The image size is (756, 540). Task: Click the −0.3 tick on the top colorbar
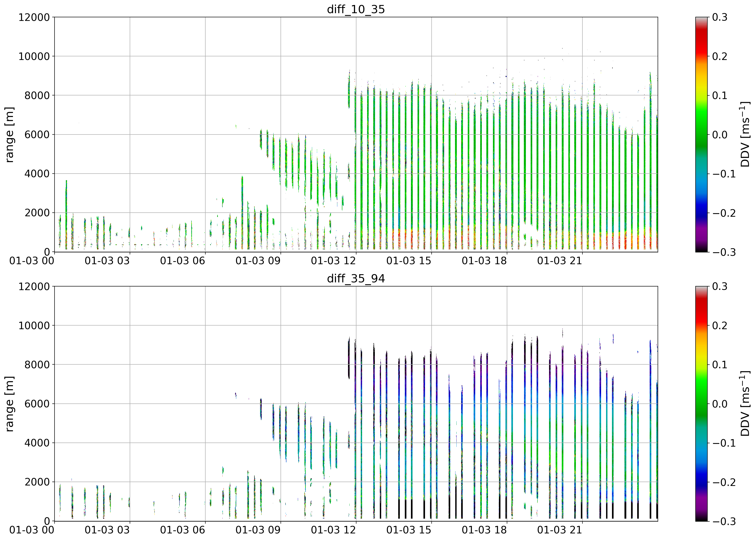pos(724,252)
